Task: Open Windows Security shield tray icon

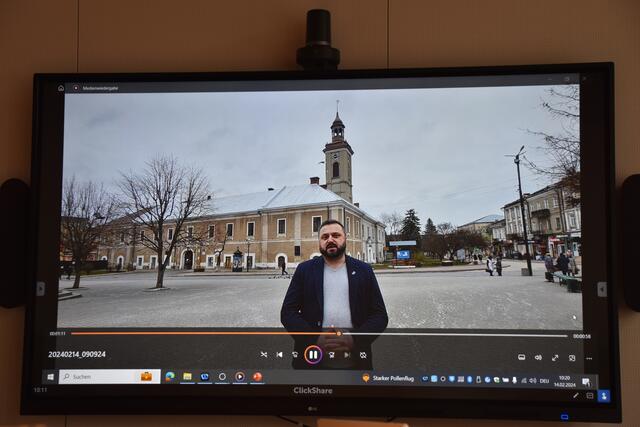Action: tap(451, 379)
